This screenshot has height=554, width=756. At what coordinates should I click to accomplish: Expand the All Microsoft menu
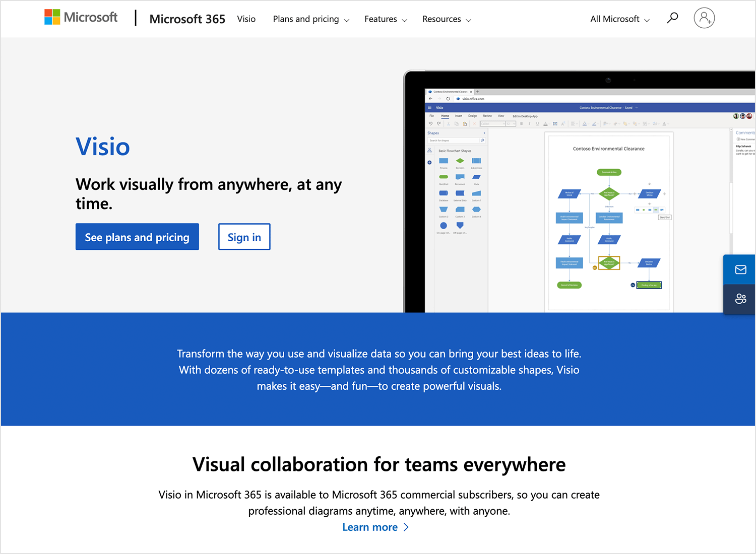coord(620,19)
